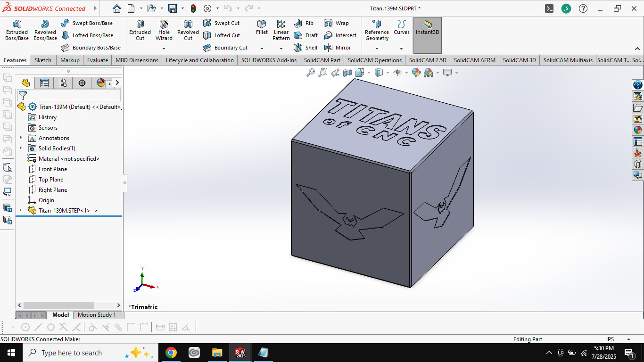Screen dimensions: 644x362
Task: Open the Section View tool
Action: pyautogui.click(x=347, y=73)
